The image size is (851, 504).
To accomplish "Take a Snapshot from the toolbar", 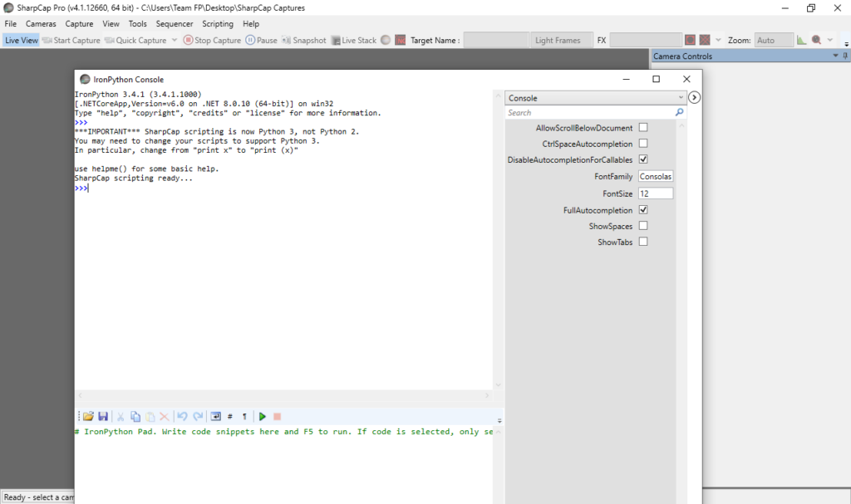I will tap(304, 40).
